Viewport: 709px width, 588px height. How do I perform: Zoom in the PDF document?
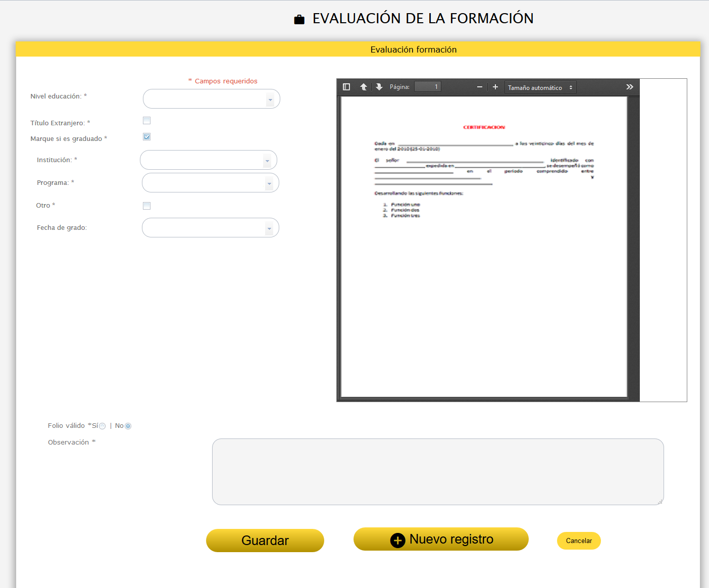click(495, 87)
